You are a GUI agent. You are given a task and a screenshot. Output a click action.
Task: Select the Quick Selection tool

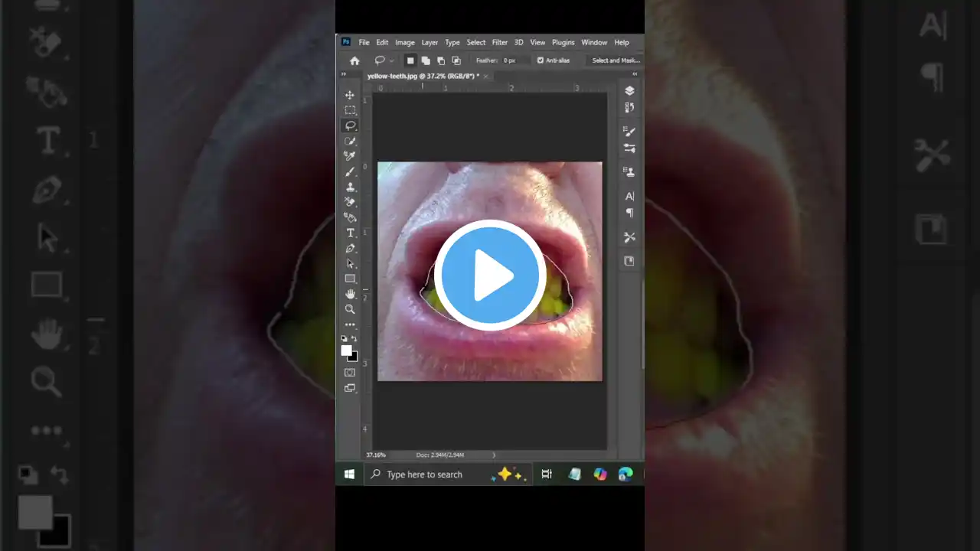(350, 141)
